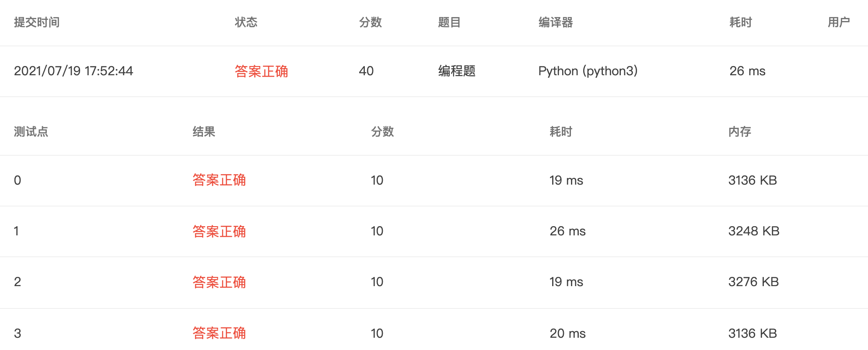Click the 提交时间 column header
This screenshot has width=868, height=350.
[x=37, y=22]
